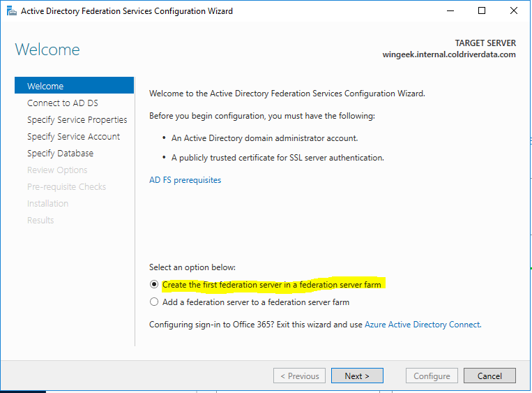Viewport: 532px width, 393px height.
Task: Maximize the configuration wizard window
Action: coord(482,10)
